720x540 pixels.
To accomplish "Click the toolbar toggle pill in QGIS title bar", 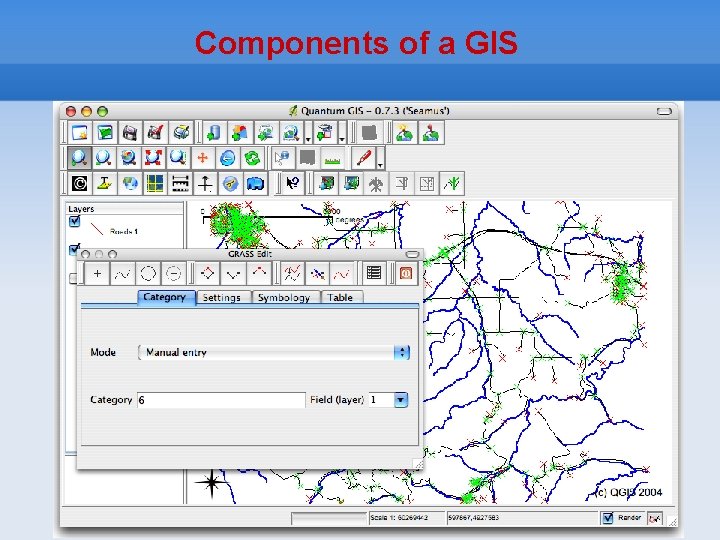I will point(664,111).
